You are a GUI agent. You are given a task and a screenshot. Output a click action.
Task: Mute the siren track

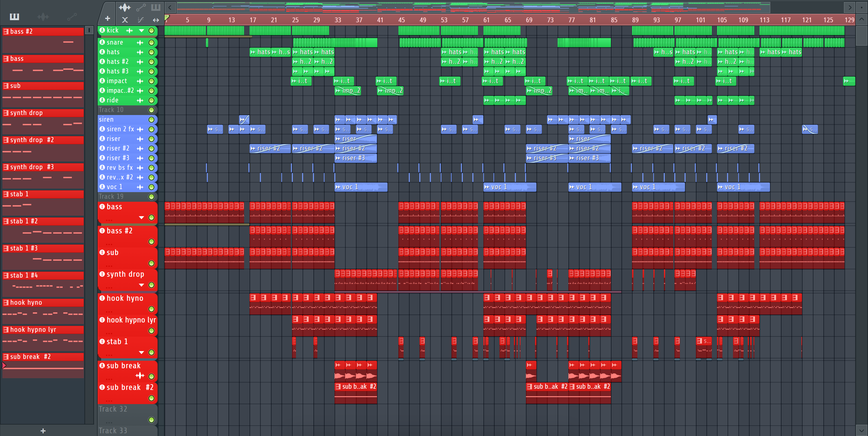point(152,120)
